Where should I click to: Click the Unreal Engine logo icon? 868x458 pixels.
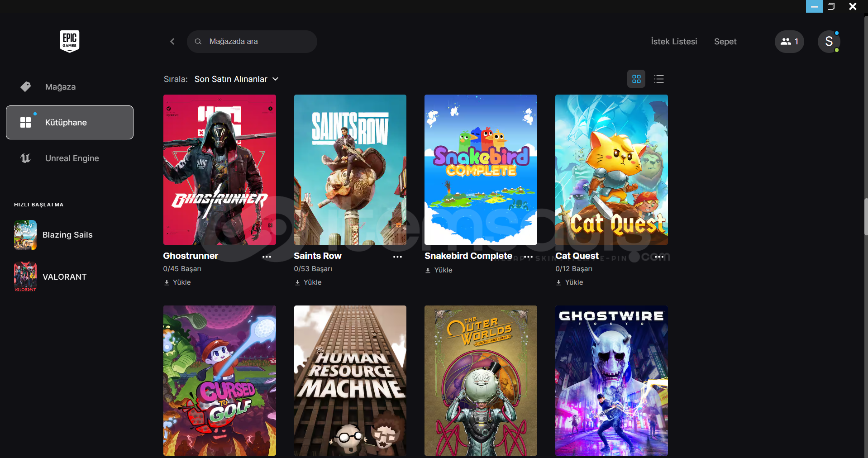coord(26,158)
